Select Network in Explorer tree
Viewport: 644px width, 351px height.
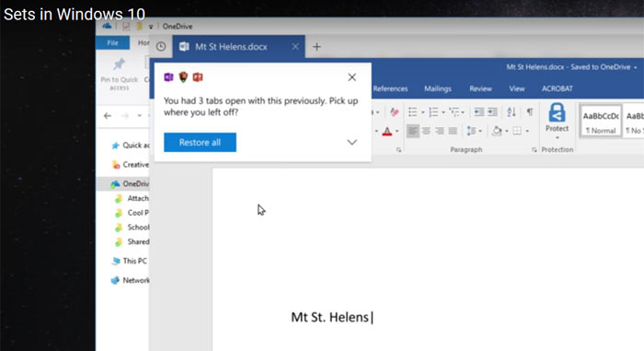tap(131, 280)
